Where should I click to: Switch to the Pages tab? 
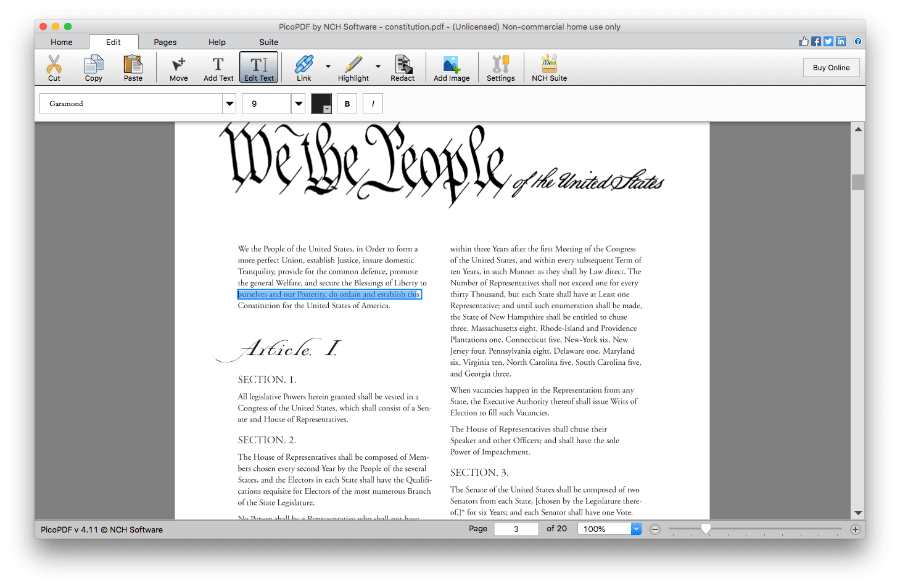165,42
